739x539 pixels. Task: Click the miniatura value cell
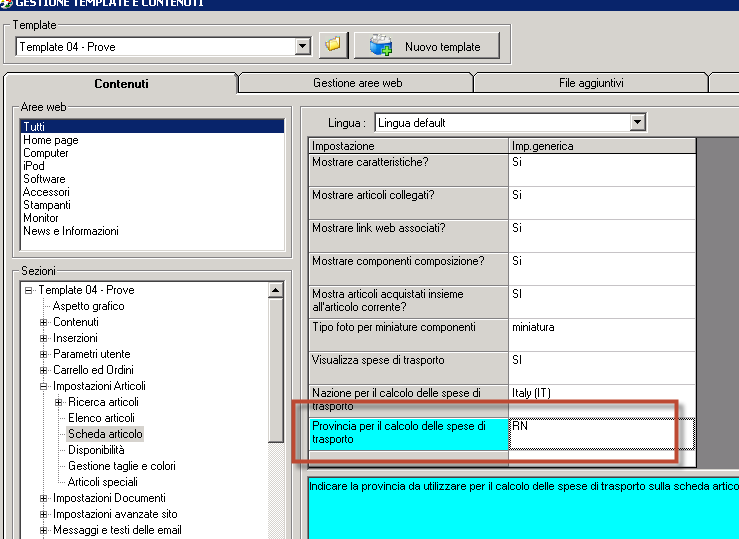pos(602,335)
